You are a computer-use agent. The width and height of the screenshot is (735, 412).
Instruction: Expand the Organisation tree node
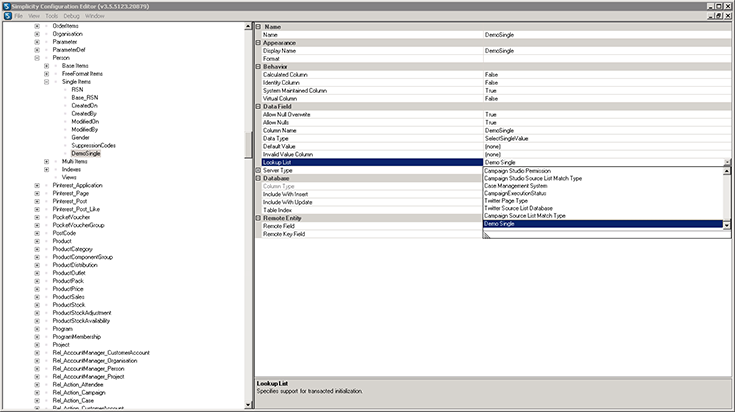[37, 34]
